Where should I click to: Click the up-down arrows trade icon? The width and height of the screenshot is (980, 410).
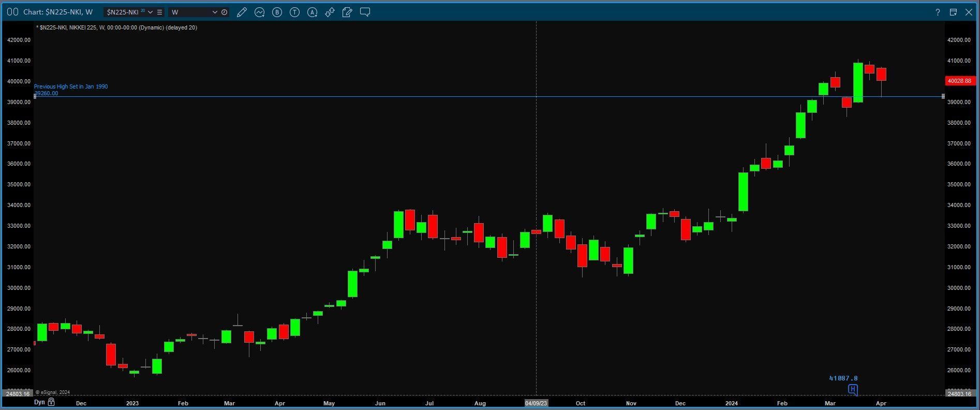pos(330,12)
